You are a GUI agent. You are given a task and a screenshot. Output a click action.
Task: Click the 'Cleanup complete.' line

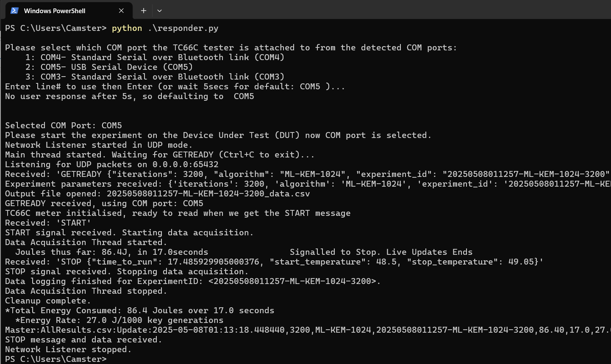48,301
